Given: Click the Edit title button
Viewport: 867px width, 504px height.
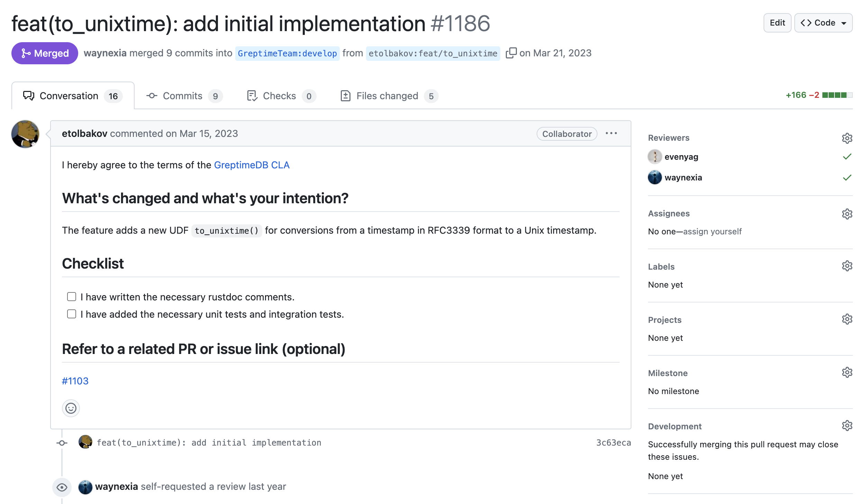Looking at the screenshot, I should pos(777,23).
